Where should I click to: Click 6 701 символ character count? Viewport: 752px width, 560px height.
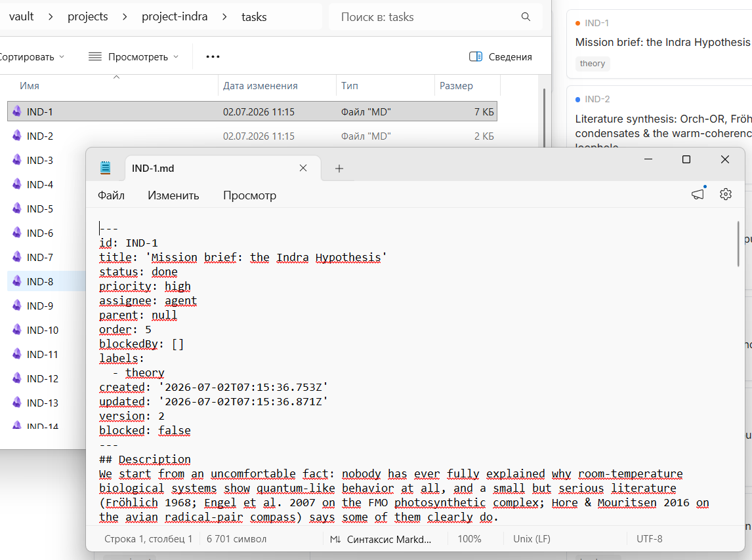[x=236, y=539]
